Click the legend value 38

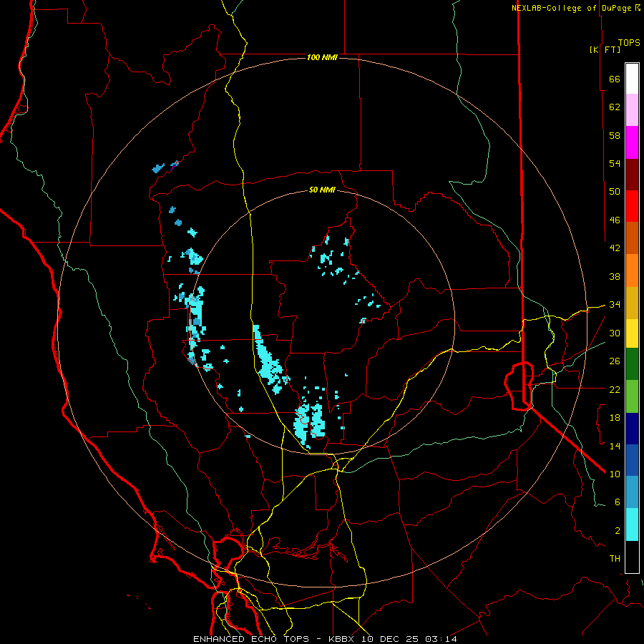point(615,276)
